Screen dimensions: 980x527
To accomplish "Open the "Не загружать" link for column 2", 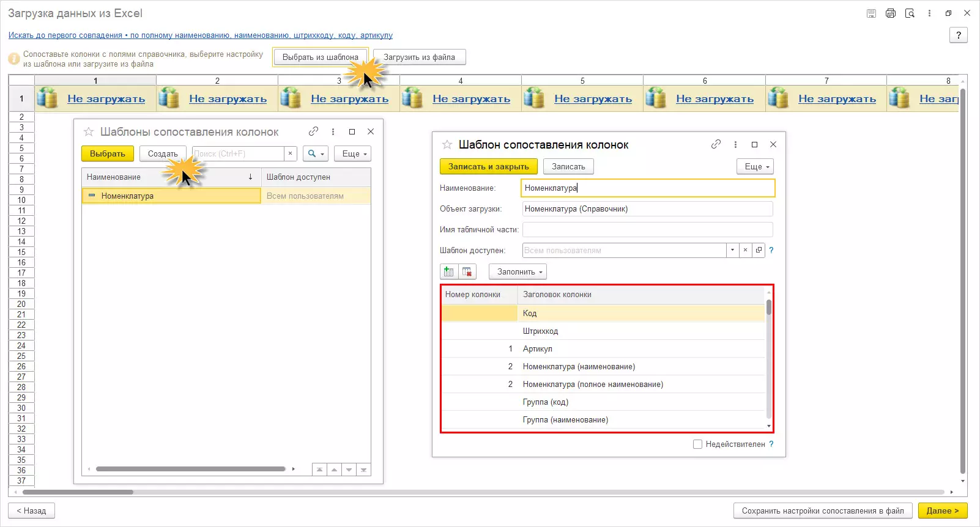I will [228, 99].
